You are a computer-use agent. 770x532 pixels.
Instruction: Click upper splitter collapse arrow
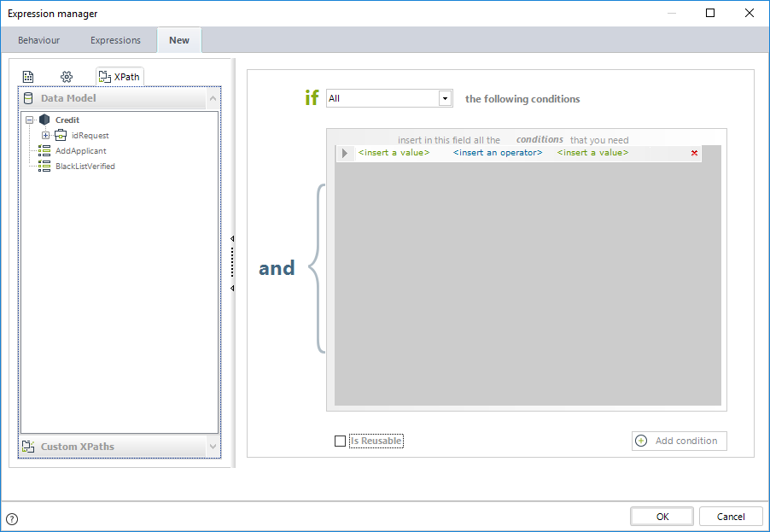232,239
